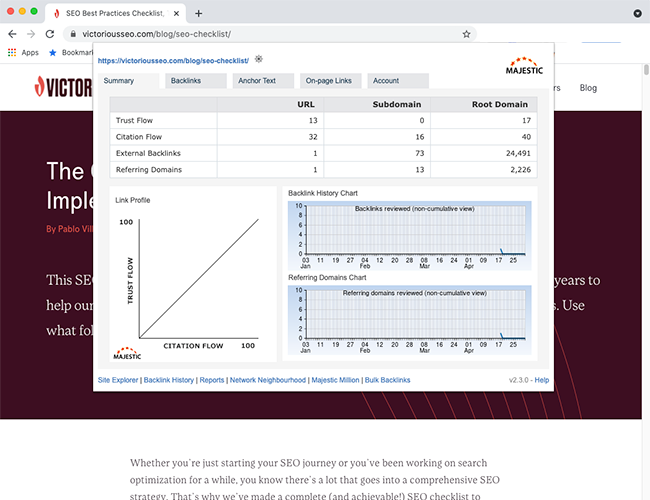Open the Site Explorer link
The image size is (650, 500).
(x=118, y=380)
